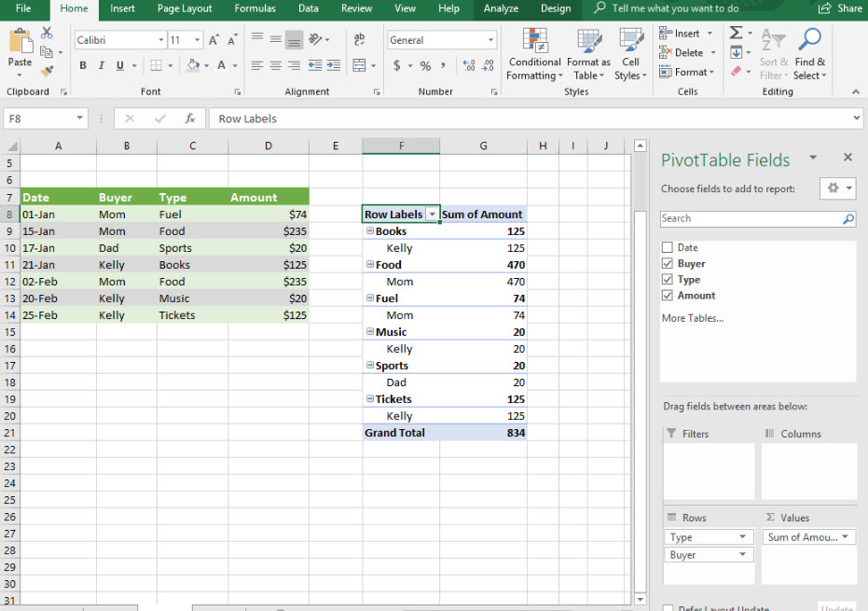The height and width of the screenshot is (611, 868).
Task: Open the Page Layout tab
Action: coord(185,8)
